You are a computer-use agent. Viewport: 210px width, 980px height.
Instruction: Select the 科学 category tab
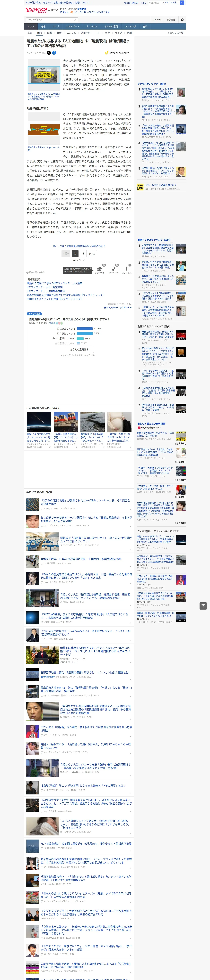coord(107,33)
